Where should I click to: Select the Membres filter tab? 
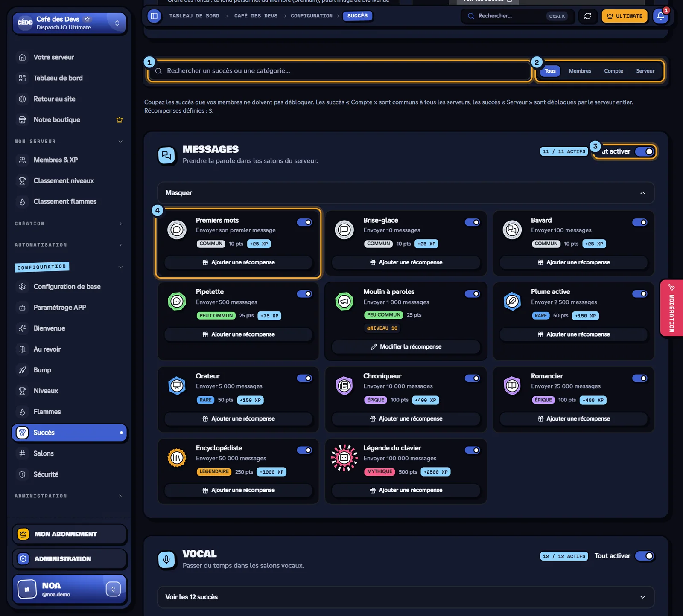coord(580,71)
